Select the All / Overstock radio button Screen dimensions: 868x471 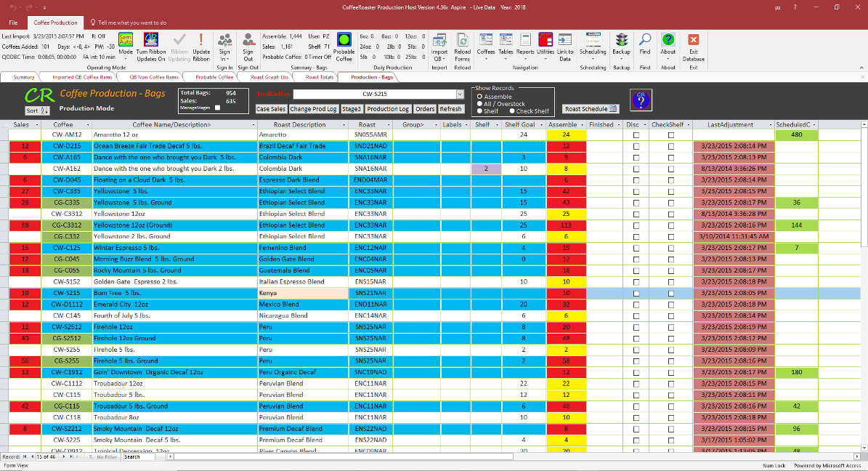[479, 104]
